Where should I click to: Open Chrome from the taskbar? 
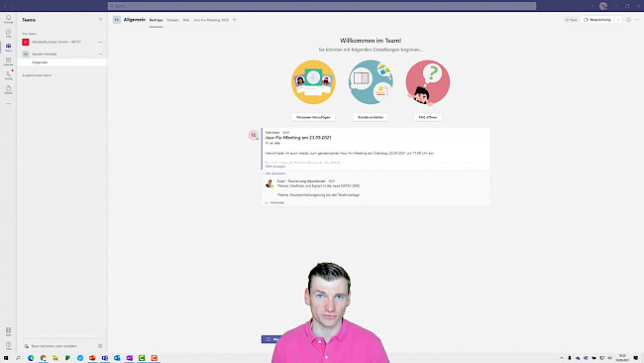coord(43,358)
